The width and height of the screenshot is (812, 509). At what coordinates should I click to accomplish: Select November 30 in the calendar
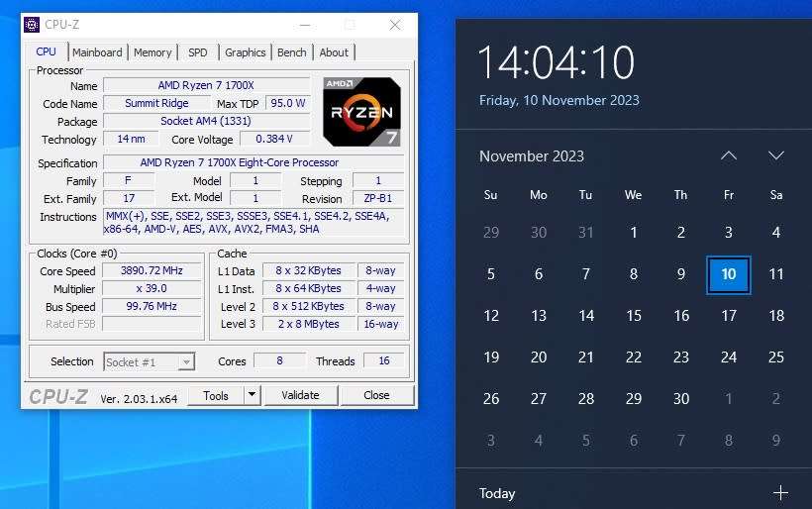point(681,398)
